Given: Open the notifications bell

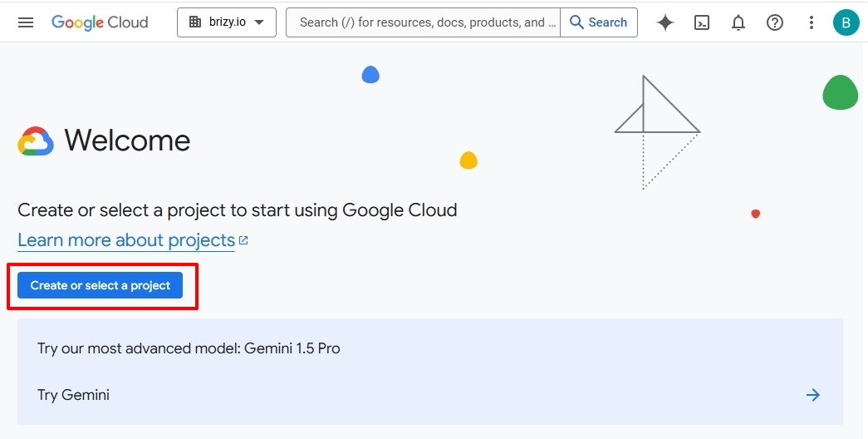Looking at the screenshot, I should (x=738, y=22).
